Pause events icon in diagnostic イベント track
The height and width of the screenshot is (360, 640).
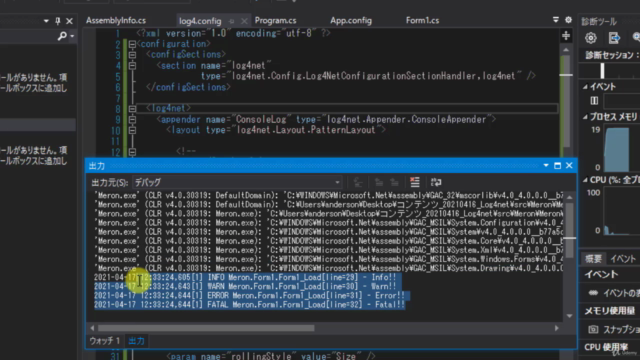[594, 100]
